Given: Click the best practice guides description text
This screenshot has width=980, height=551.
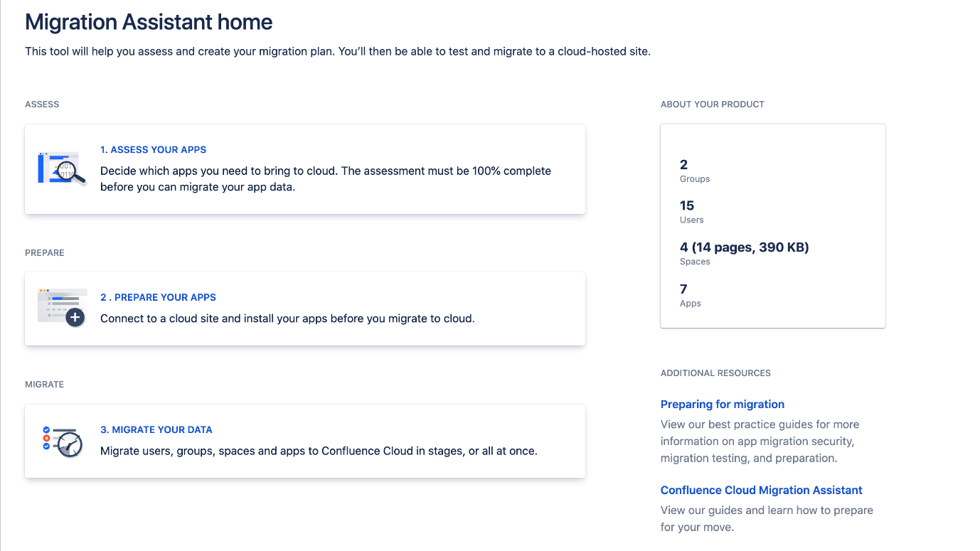Looking at the screenshot, I should click(759, 442).
